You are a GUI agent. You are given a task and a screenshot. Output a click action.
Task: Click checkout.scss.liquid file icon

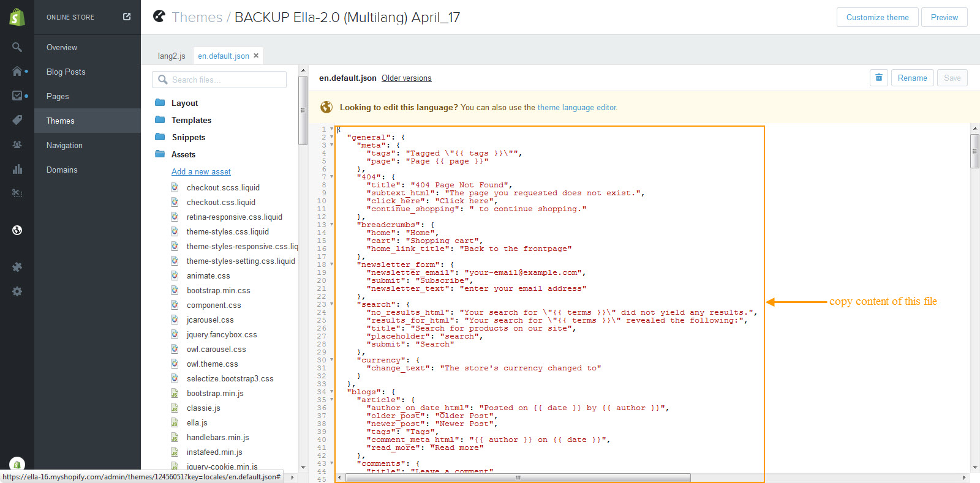pos(175,187)
